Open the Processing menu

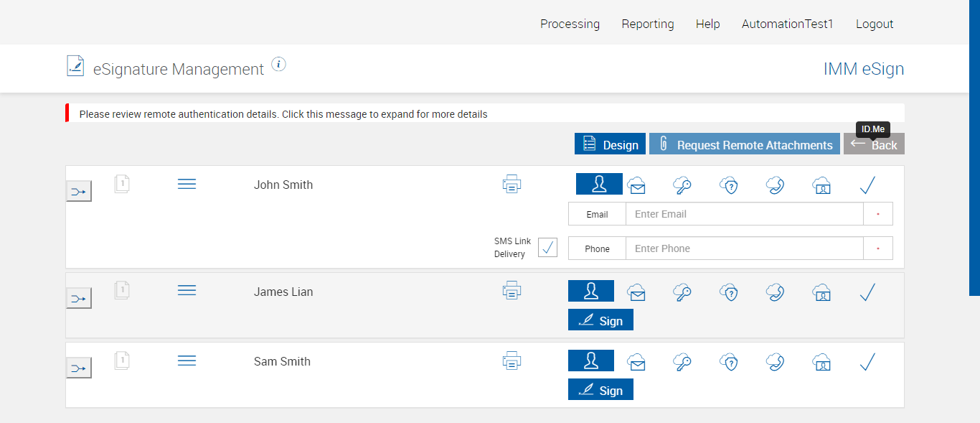pyautogui.click(x=570, y=24)
